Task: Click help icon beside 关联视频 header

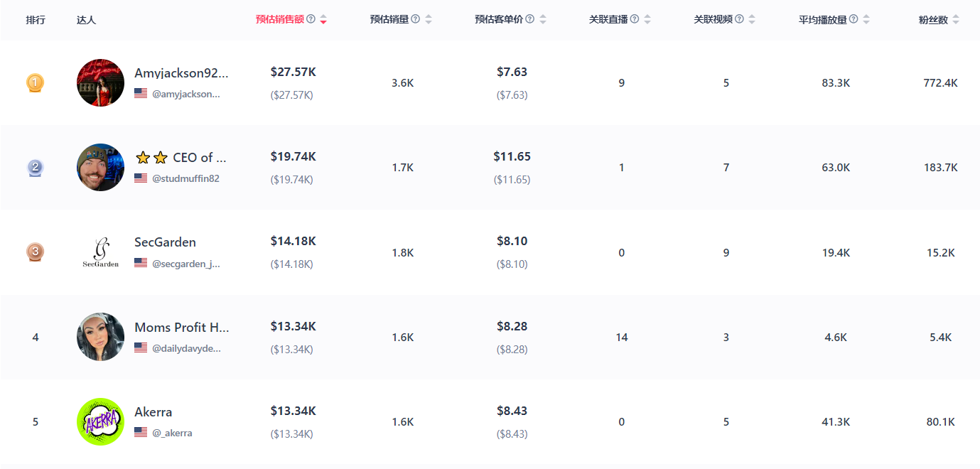Action: [x=740, y=19]
